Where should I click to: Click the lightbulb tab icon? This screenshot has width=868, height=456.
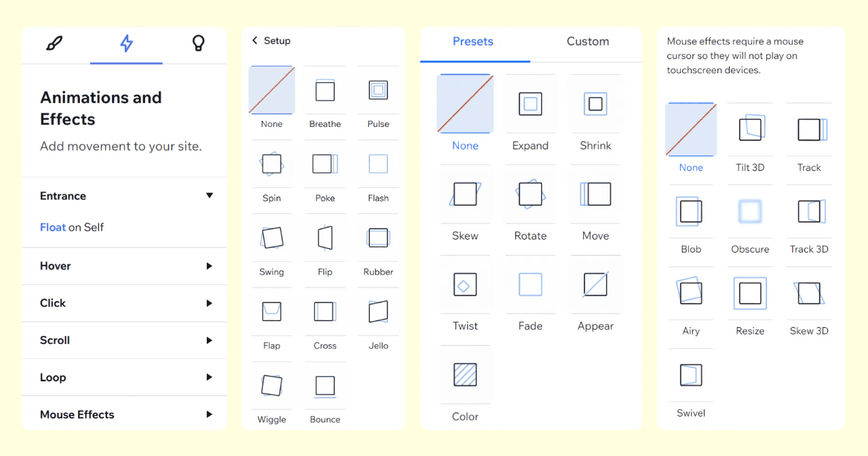pyautogui.click(x=198, y=42)
